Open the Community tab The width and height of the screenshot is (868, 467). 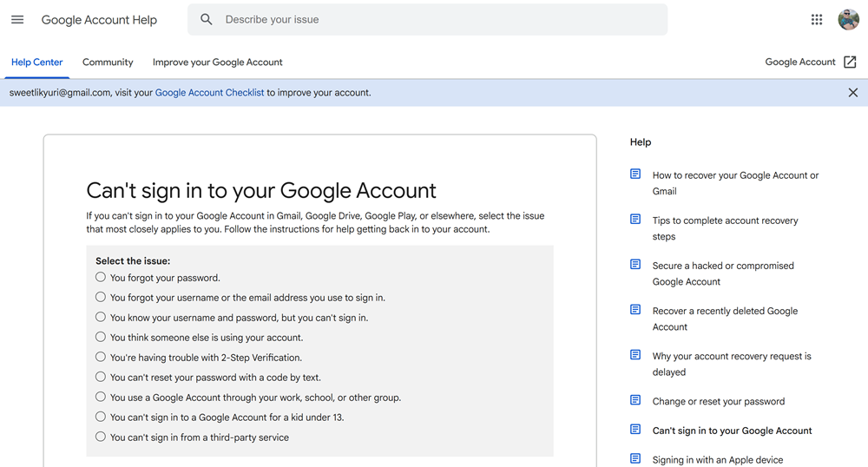click(108, 62)
